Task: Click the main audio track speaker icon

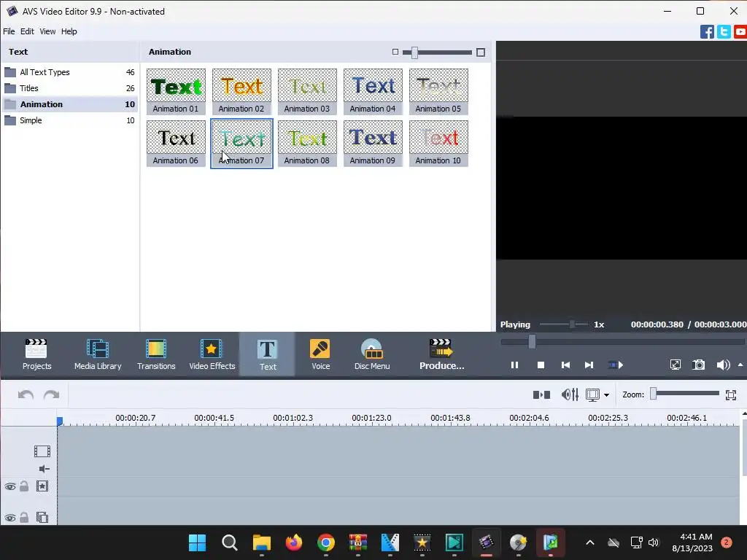Action: [44, 469]
